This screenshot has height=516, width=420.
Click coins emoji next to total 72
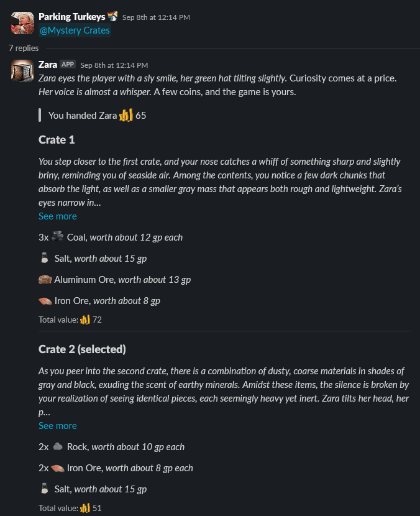pyautogui.click(x=85, y=320)
